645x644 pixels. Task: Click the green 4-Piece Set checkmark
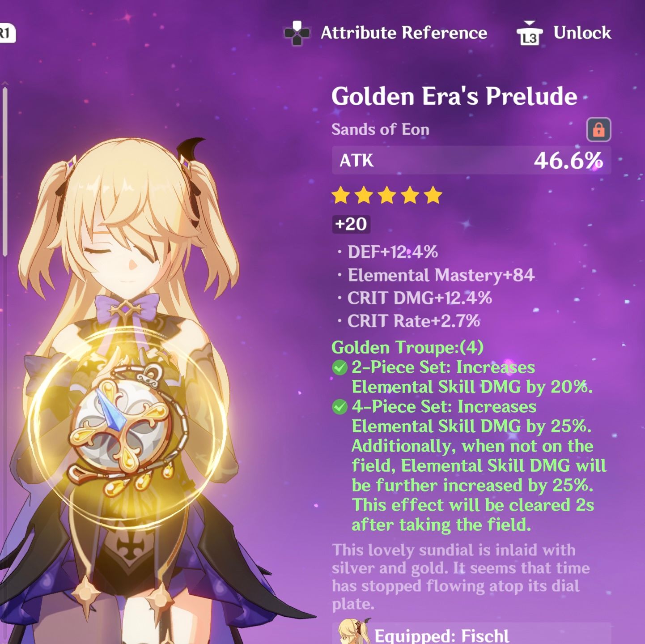pyautogui.click(x=340, y=407)
